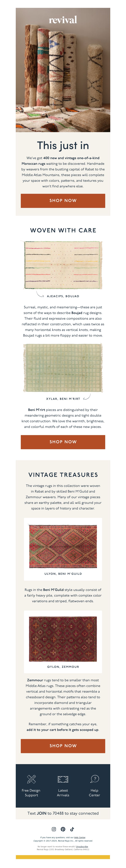Screen dimensions: 126x868
Task: Click the Free Design Support label
Action: [x=31, y=793]
